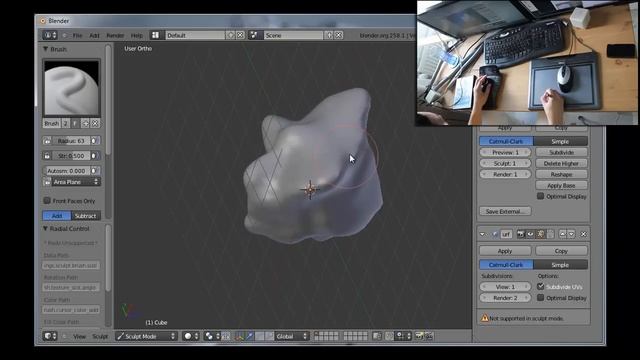Click Apply button beside Copy in Subsurf modifier
Image resolution: width=640 pixels, height=360 pixels.
tap(505, 251)
